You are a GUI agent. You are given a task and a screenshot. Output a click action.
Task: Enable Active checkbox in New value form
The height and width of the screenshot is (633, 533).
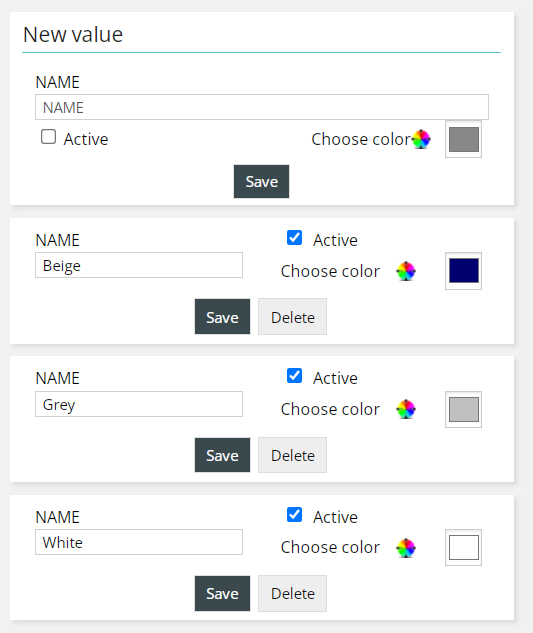48,137
